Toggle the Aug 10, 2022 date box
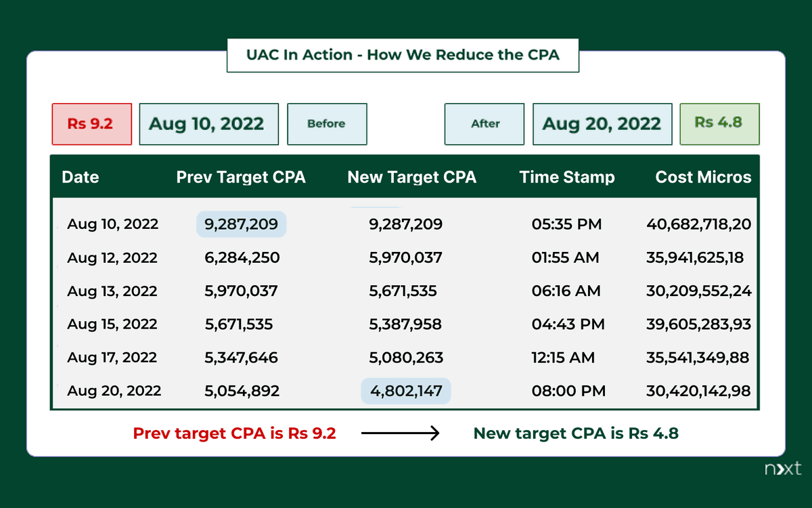 point(208,124)
